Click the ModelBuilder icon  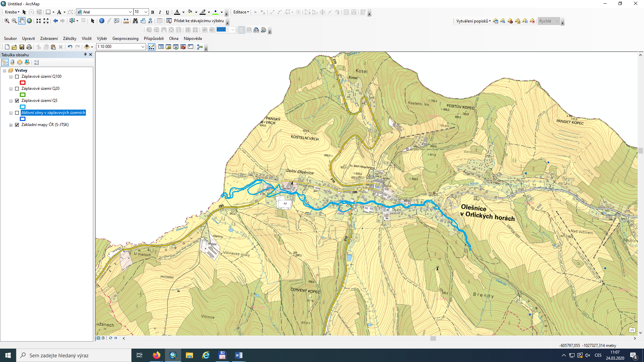click(200, 47)
